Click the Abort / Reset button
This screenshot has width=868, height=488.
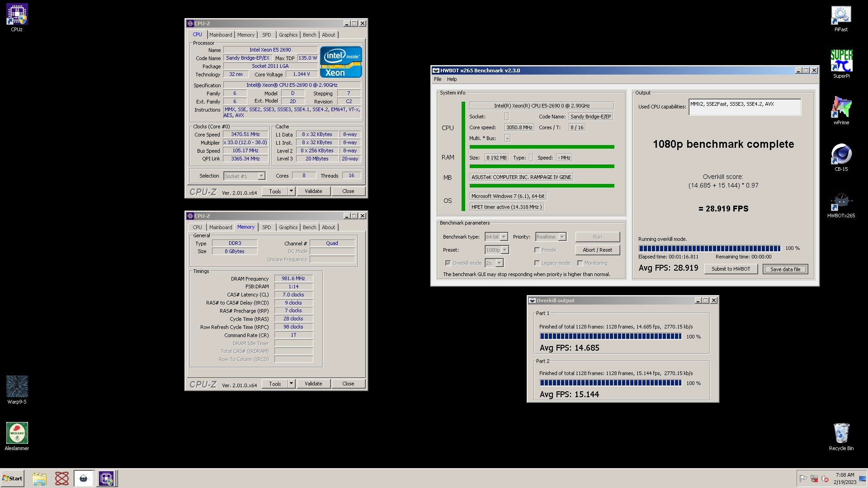597,250
